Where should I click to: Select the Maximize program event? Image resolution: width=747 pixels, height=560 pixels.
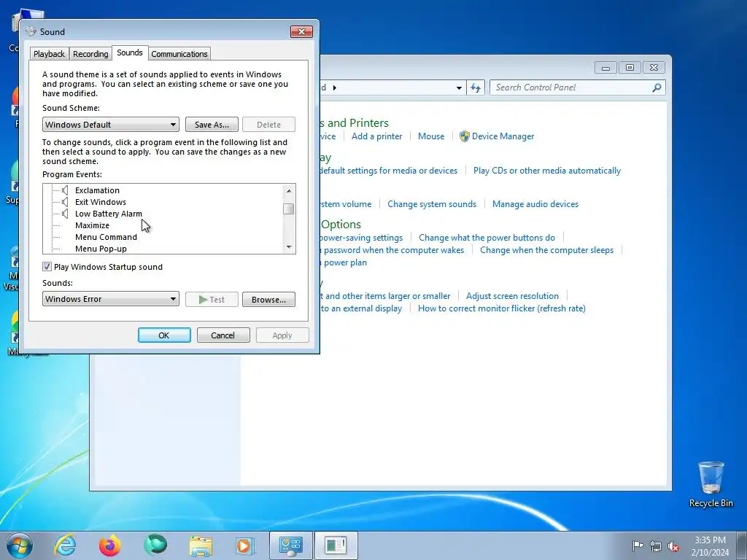92,225
